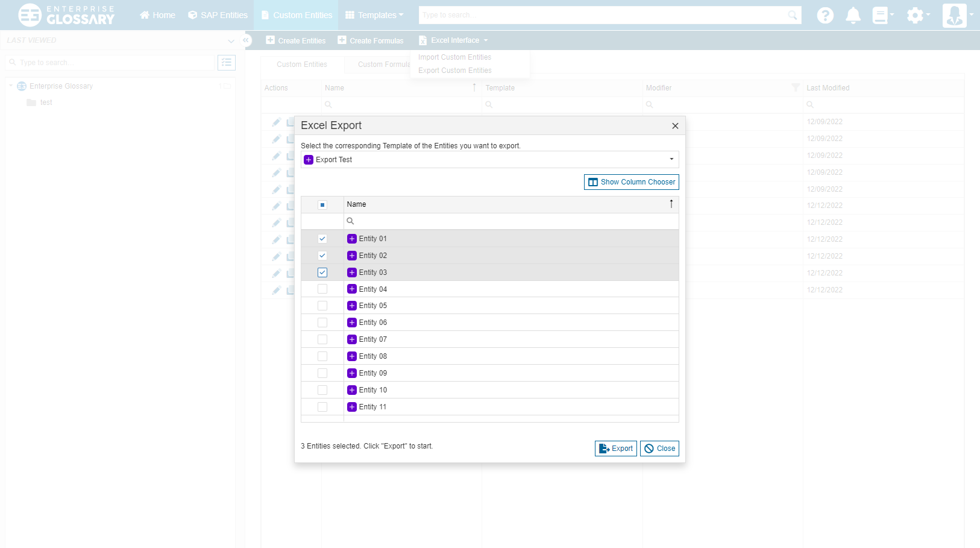Check the Entity 04 checkbox
The image size is (980, 548).
(322, 289)
